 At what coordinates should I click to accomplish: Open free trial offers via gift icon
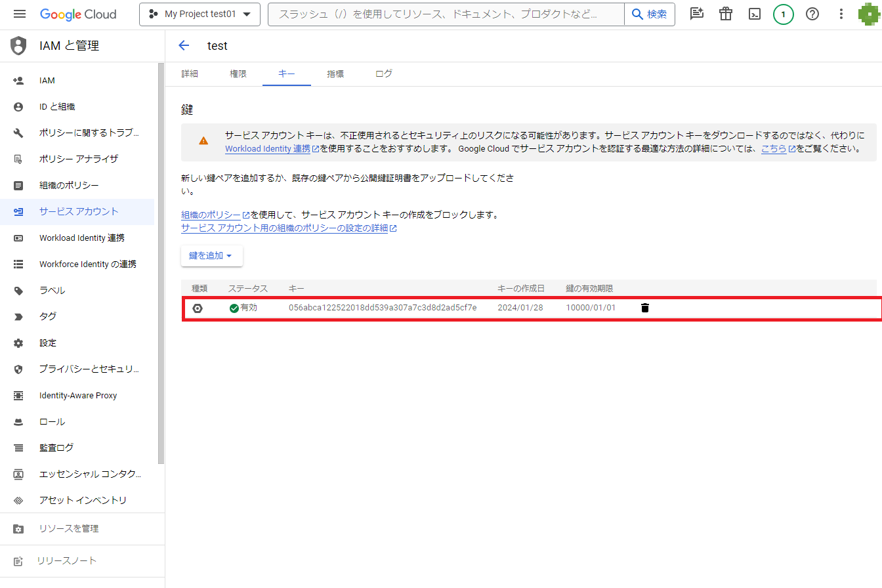click(726, 14)
